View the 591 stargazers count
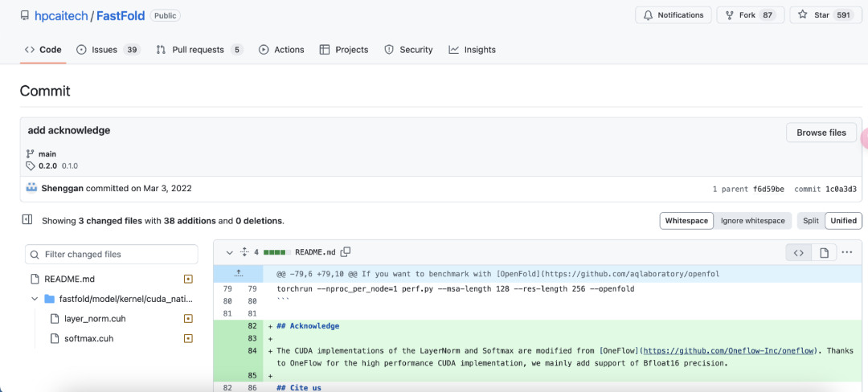 (x=843, y=15)
